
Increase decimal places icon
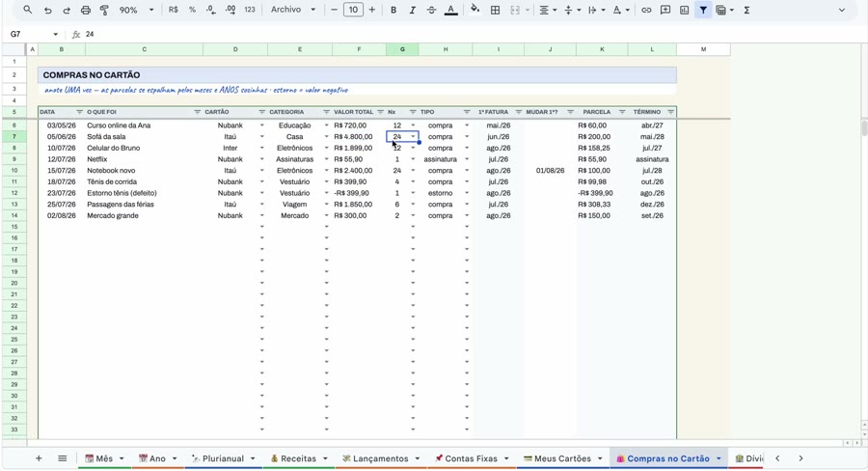[231, 10]
